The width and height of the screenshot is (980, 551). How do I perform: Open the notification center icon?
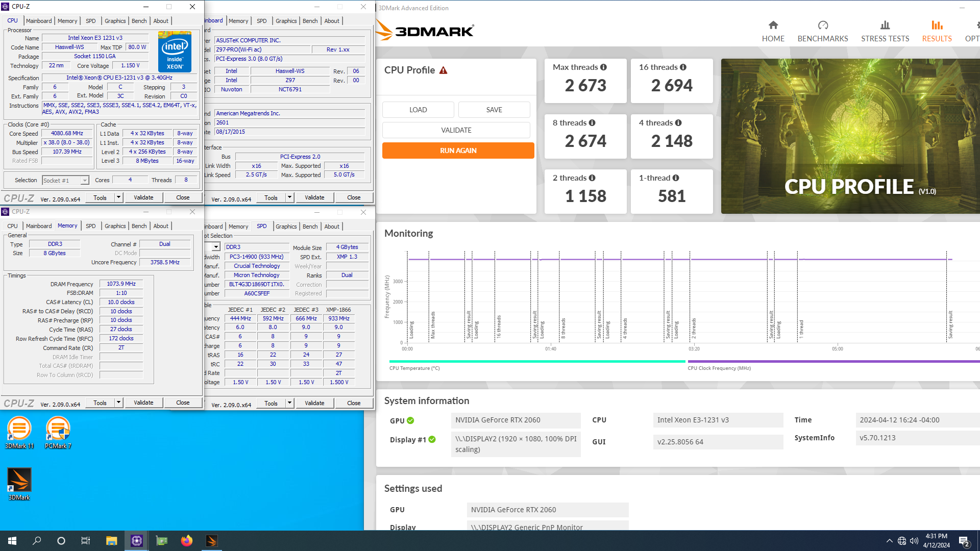pyautogui.click(x=964, y=541)
